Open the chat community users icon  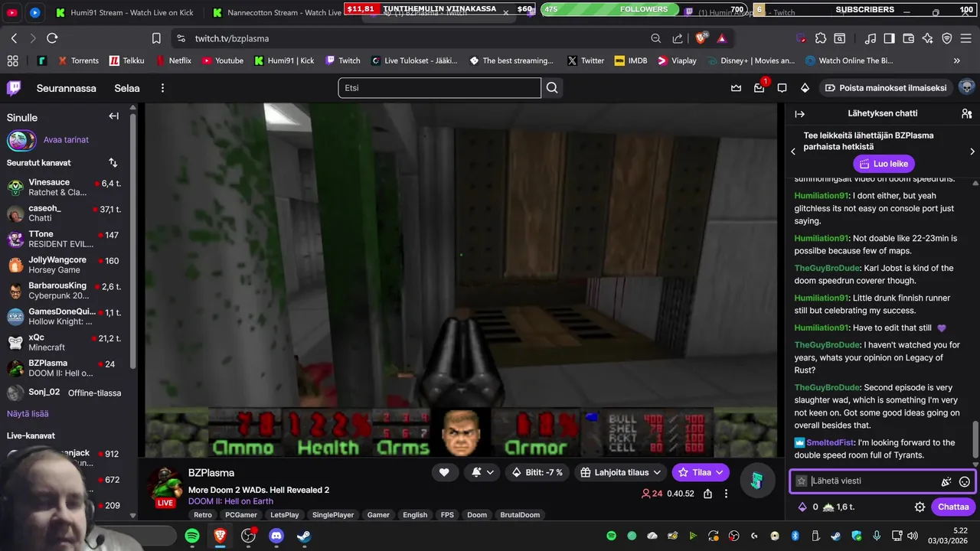967,113
